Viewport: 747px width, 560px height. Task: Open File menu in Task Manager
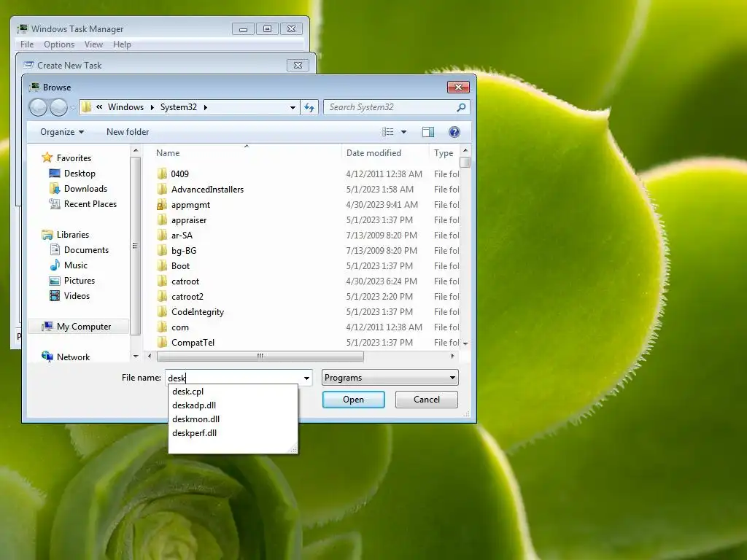click(27, 44)
